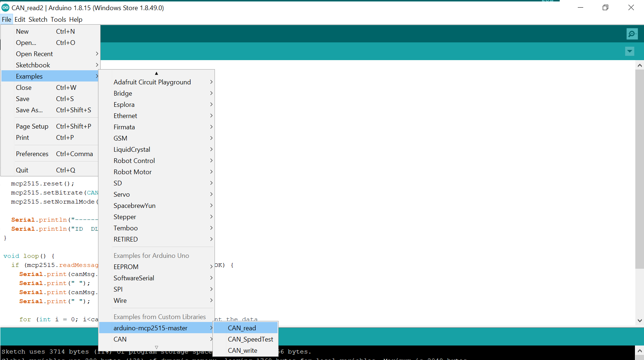Open arduino-mcp2515-master examples submenu

point(157,328)
